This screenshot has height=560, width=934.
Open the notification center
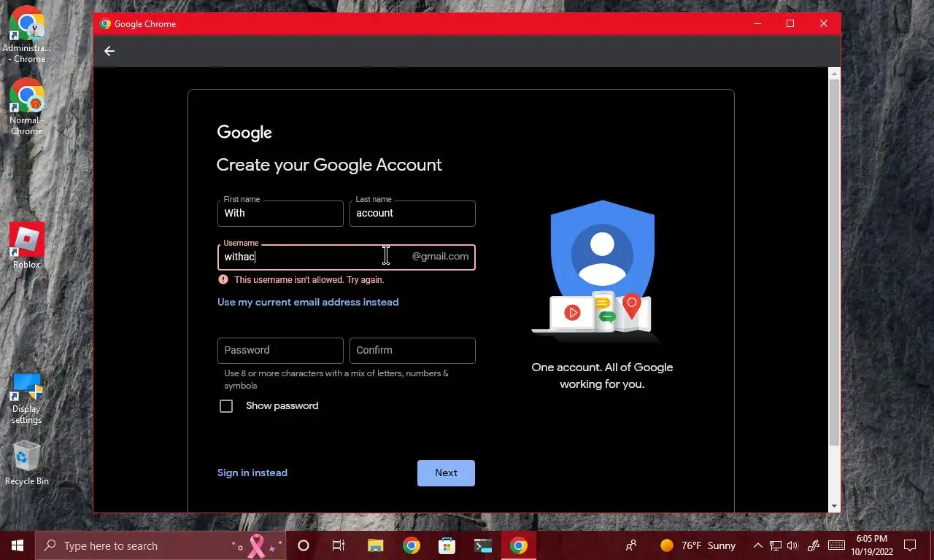pyautogui.click(x=910, y=545)
